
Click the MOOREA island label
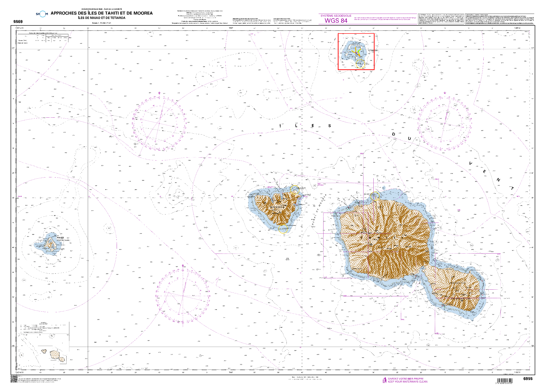(277, 207)
